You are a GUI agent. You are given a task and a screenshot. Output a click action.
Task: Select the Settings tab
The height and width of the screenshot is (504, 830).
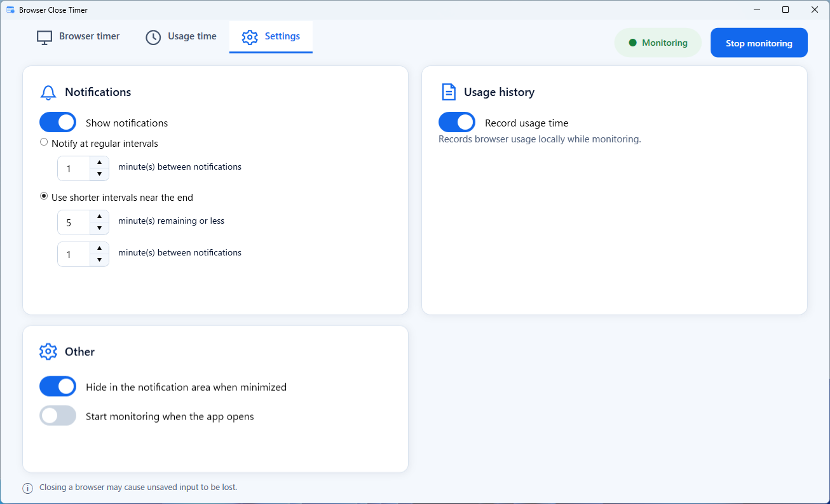point(271,37)
